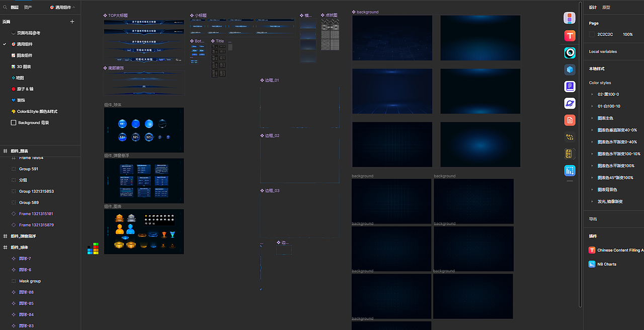Screen dimensions: 644x330
Task: Open the orange document plugin icon
Action: tap(570, 120)
